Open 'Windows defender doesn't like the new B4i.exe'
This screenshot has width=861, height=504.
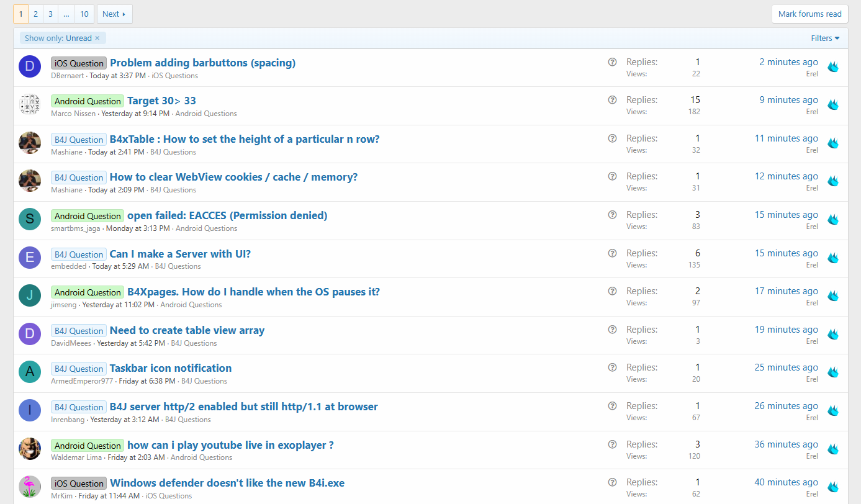(x=227, y=483)
